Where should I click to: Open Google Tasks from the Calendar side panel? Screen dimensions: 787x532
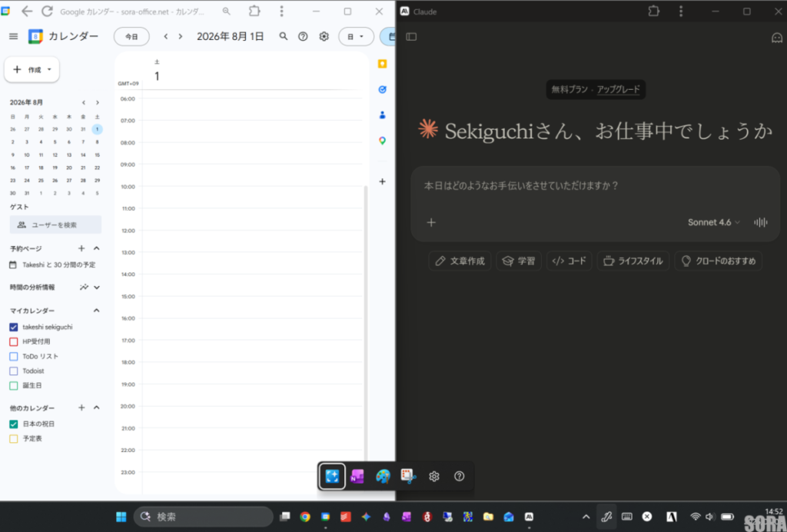382,90
